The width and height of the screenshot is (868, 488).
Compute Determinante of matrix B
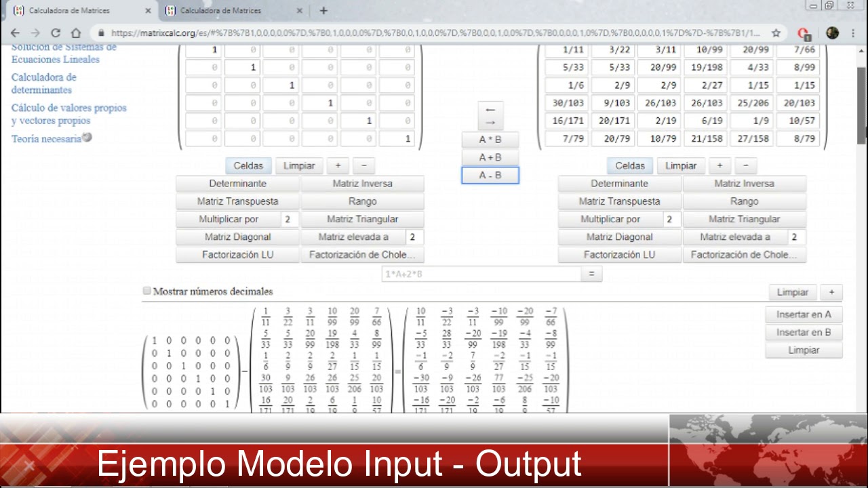[619, 184]
